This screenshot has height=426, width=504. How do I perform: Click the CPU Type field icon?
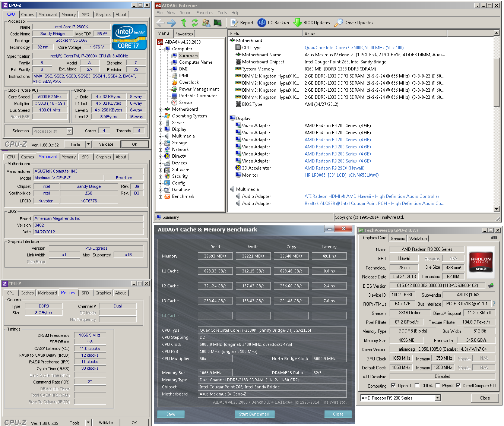coord(238,48)
